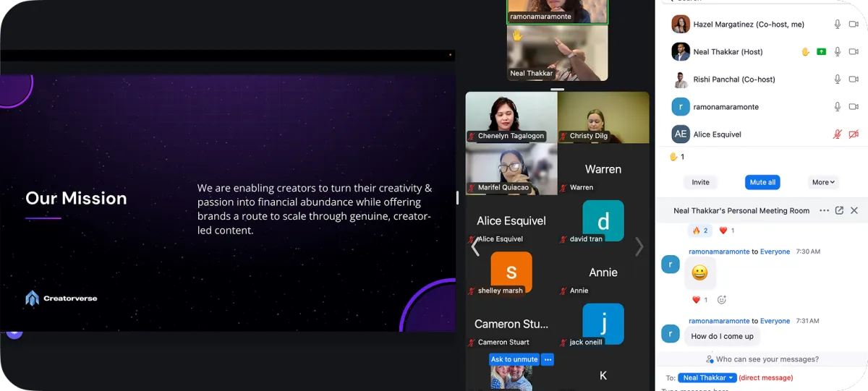This screenshot has height=391, width=868.
Task: Mute Rishi Panchal's microphone
Action: (x=838, y=80)
